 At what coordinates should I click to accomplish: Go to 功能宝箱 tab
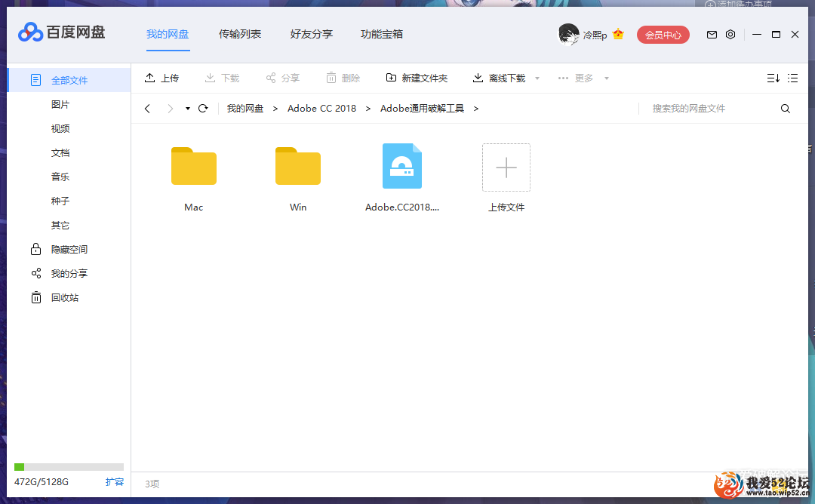point(382,34)
